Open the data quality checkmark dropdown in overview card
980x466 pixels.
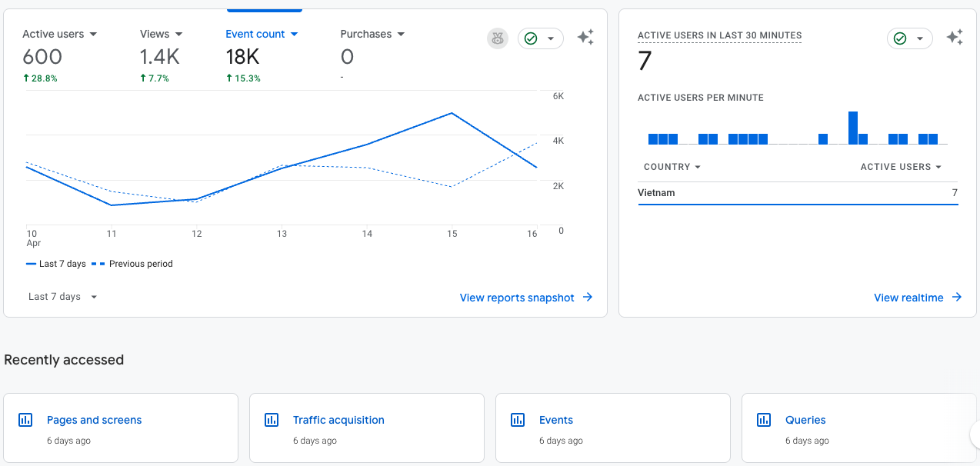[x=541, y=38]
